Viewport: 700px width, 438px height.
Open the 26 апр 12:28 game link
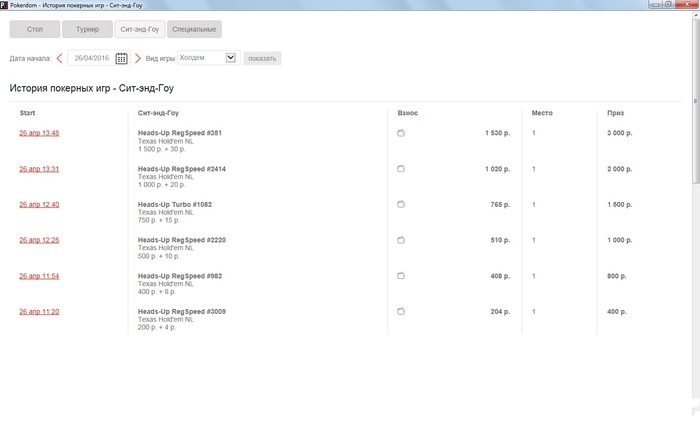(x=39, y=240)
